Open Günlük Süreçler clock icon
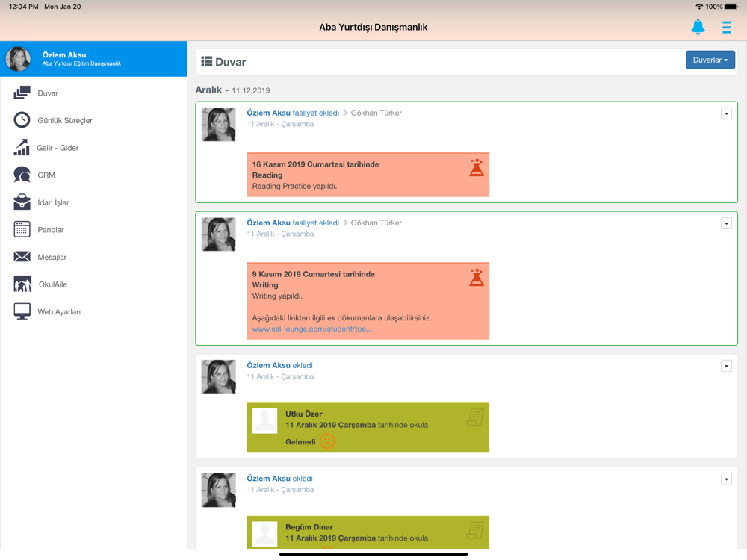747x560 pixels. [x=22, y=120]
